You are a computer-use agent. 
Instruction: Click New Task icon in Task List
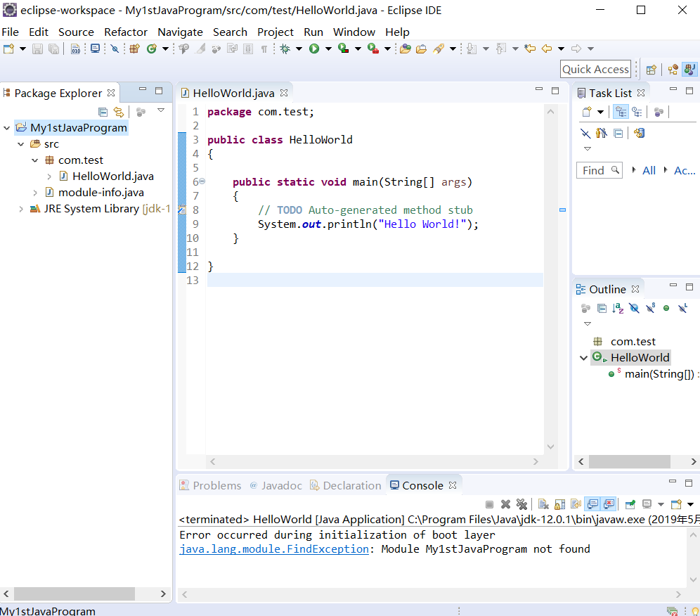coord(587,112)
